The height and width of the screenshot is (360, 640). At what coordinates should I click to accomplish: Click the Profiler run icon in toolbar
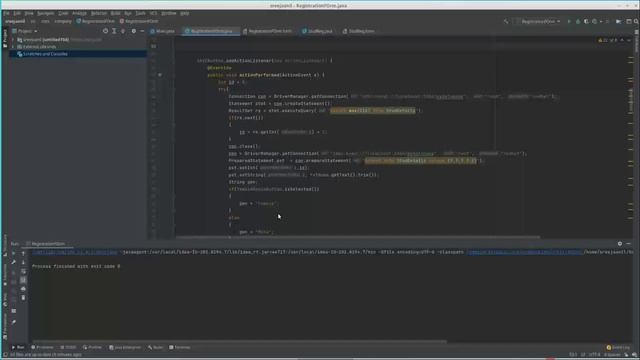tap(596, 21)
